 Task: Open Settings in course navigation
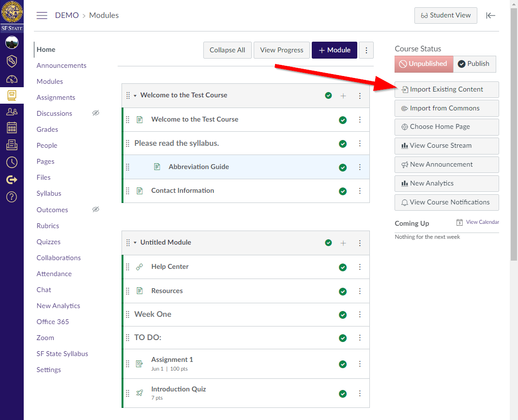48,370
